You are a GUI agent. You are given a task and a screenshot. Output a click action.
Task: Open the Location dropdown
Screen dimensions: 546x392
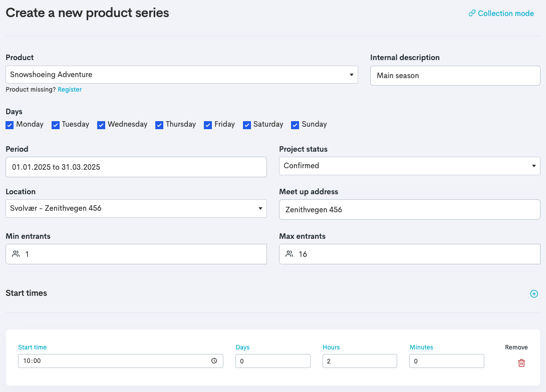click(x=136, y=208)
